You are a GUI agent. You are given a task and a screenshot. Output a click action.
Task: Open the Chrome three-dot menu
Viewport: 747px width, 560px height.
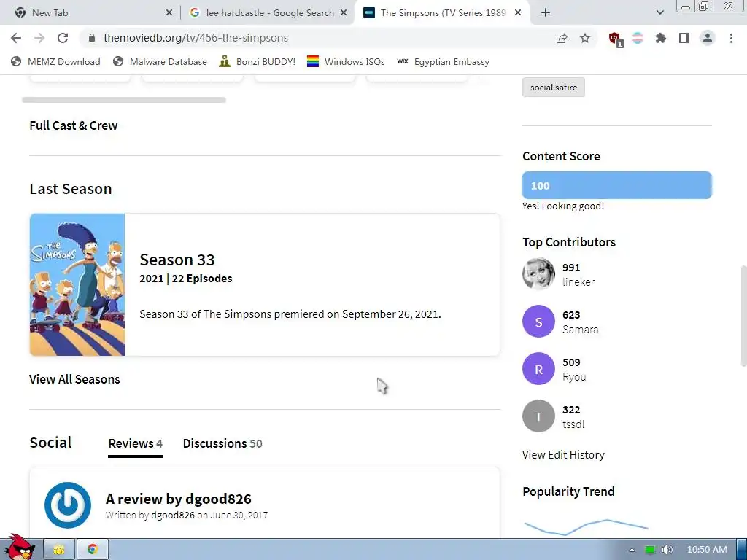731,38
